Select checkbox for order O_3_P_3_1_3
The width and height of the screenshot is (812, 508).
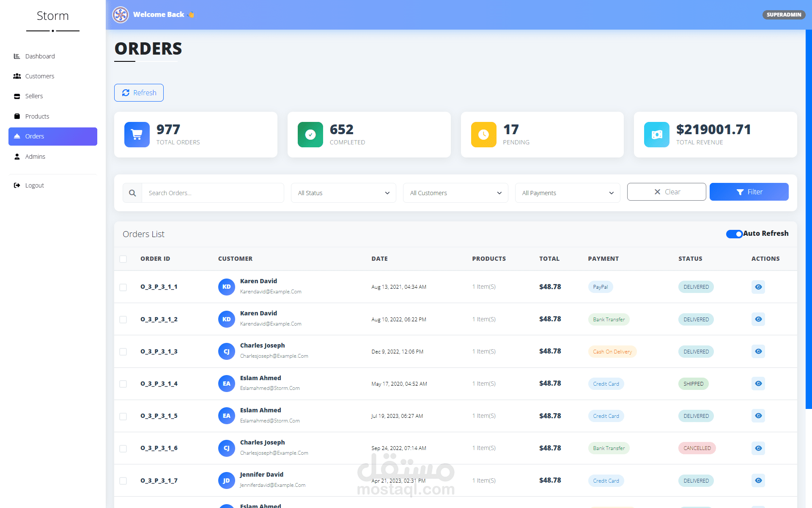coord(123,351)
